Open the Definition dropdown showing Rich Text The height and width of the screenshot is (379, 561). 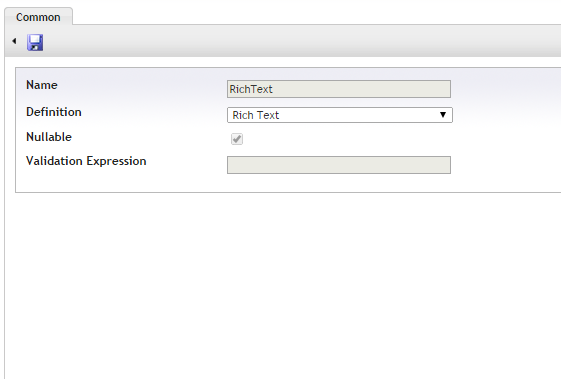pyautogui.click(x=340, y=115)
